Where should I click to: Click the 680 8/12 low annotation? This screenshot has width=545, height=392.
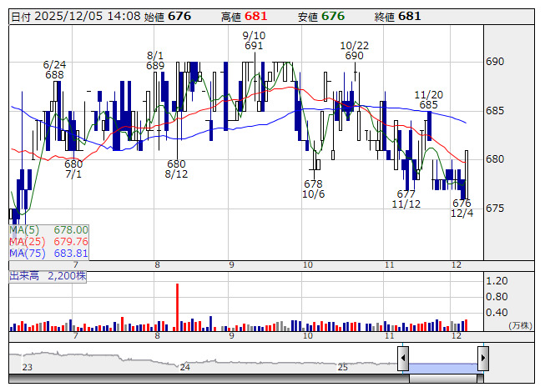point(176,169)
